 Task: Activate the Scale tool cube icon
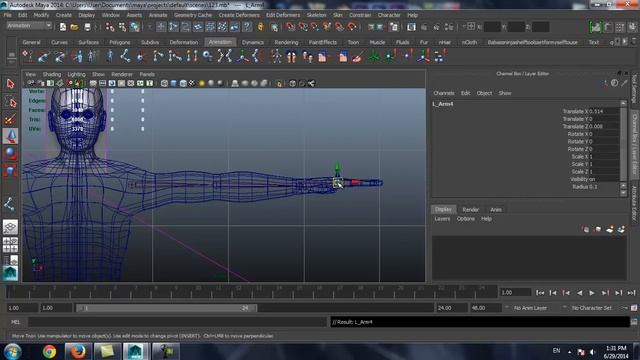(10, 170)
